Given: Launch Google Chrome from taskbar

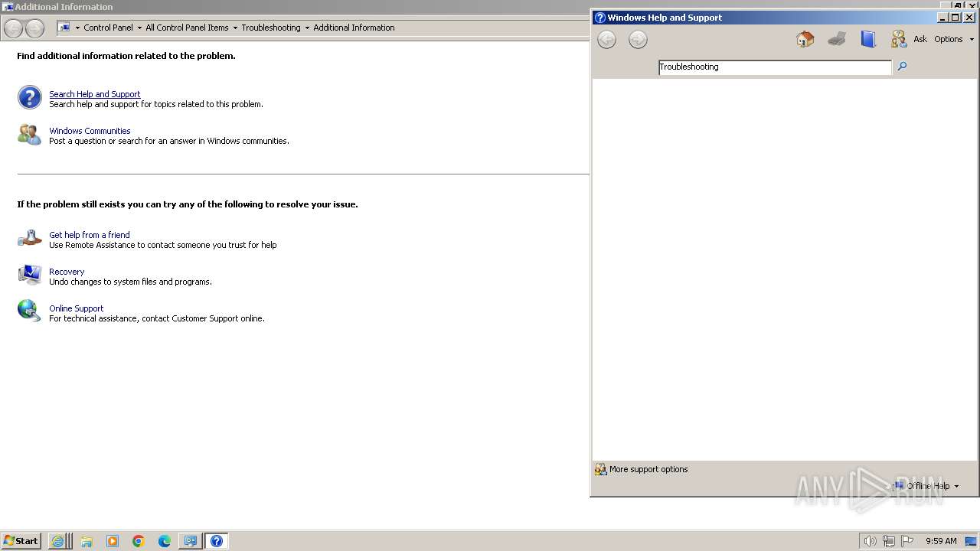Looking at the screenshot, I should [x=139, y=541].
